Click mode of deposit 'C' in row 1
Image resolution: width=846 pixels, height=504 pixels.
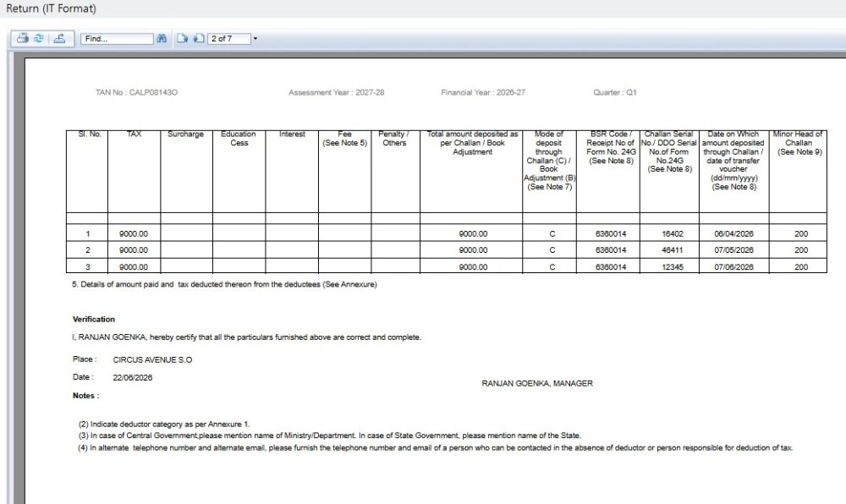pyautogui.click(x=552, y=234)
